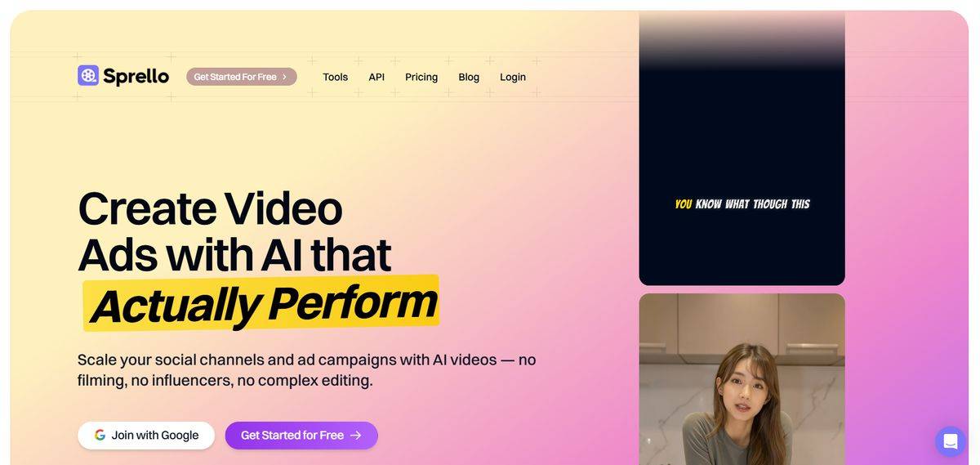
Task: Go to the API page
Action: (x=376, y=77)
